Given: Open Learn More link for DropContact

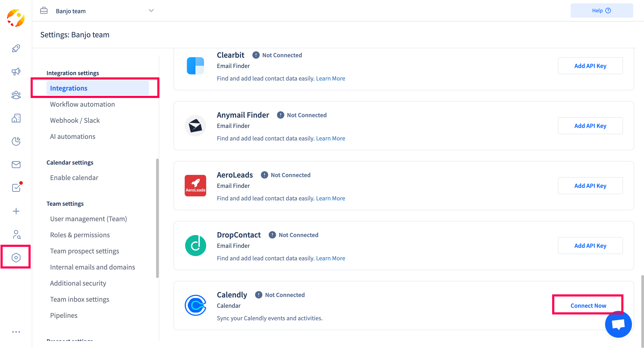Looking at the screenshot, I should point(330,258).
